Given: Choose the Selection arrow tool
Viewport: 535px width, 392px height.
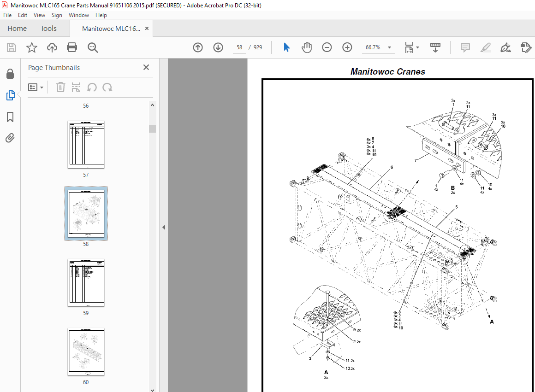Looking at the screenshot, I should [286, 47].
